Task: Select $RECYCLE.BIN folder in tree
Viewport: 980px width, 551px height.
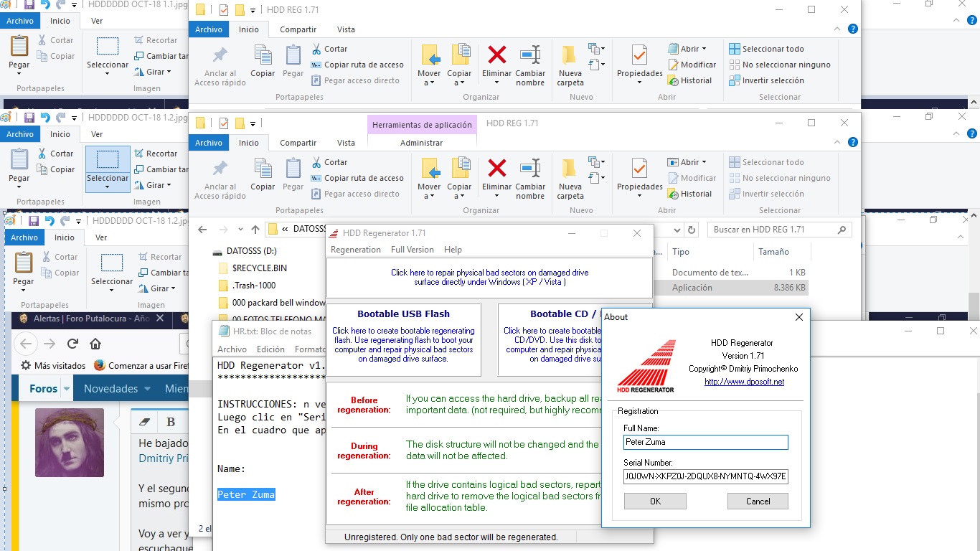Action: pos(259,268)
